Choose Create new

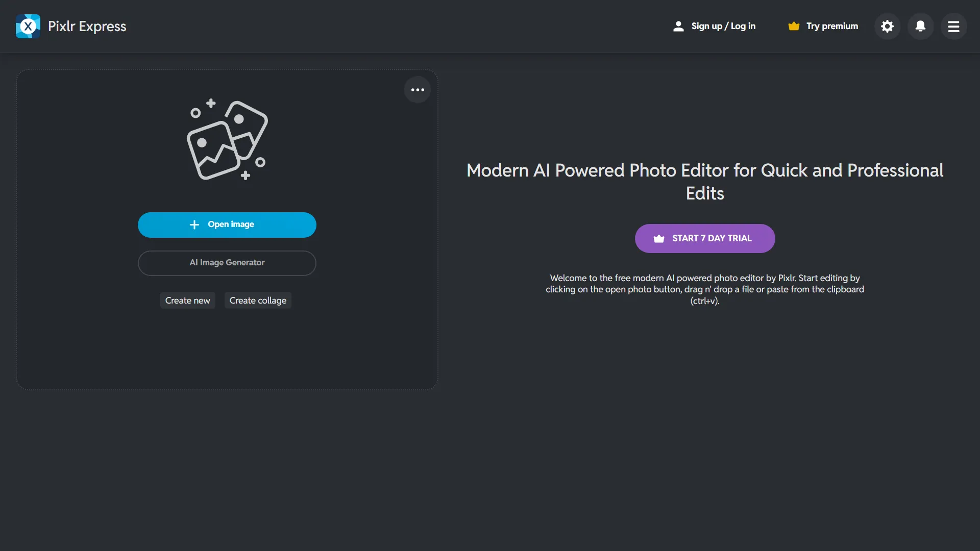click(x=188, y=300)
